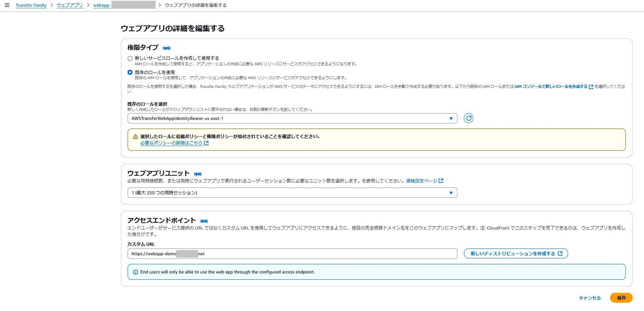This screenshot has width=644, height=311.
Task: Click the warning triangle icon in alert
Action: point(136,137)
